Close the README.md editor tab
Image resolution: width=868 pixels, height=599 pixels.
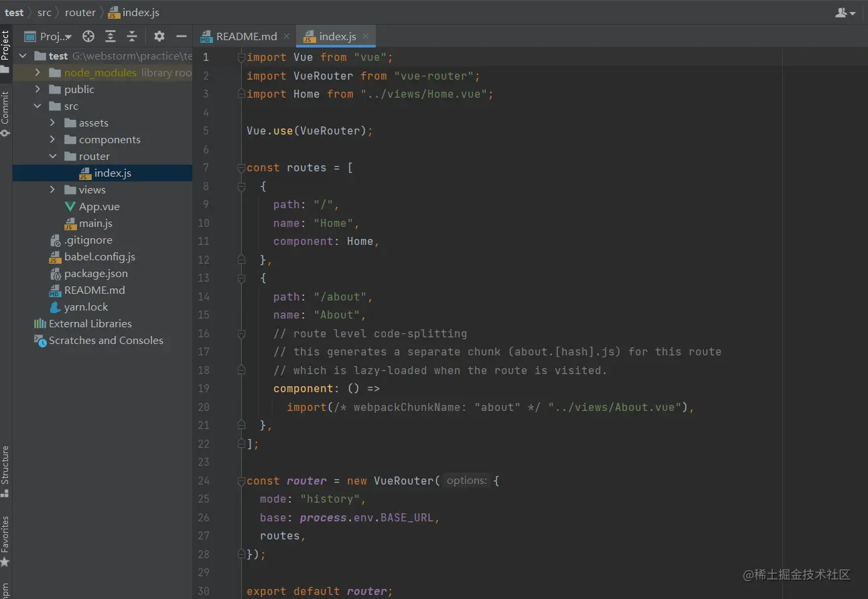point(287,36)
